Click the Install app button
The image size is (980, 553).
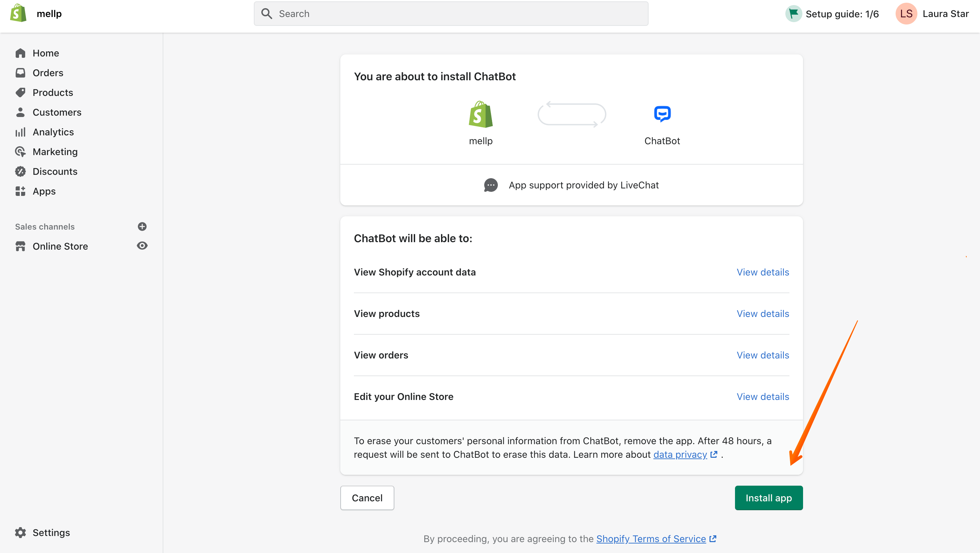[769, 498]
